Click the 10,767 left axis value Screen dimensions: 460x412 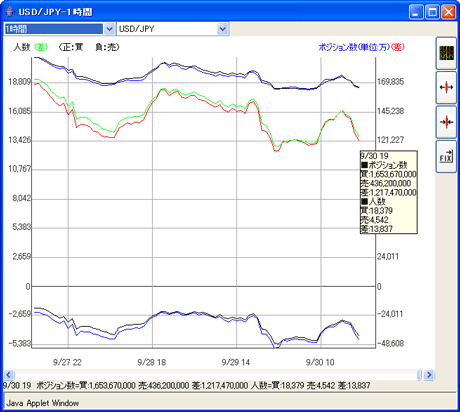20,169
